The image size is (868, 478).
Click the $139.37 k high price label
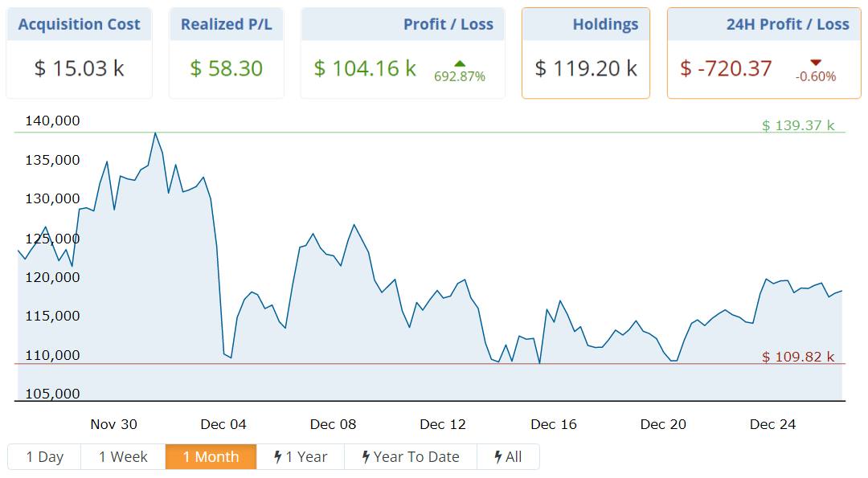click(x=798, y=125)
